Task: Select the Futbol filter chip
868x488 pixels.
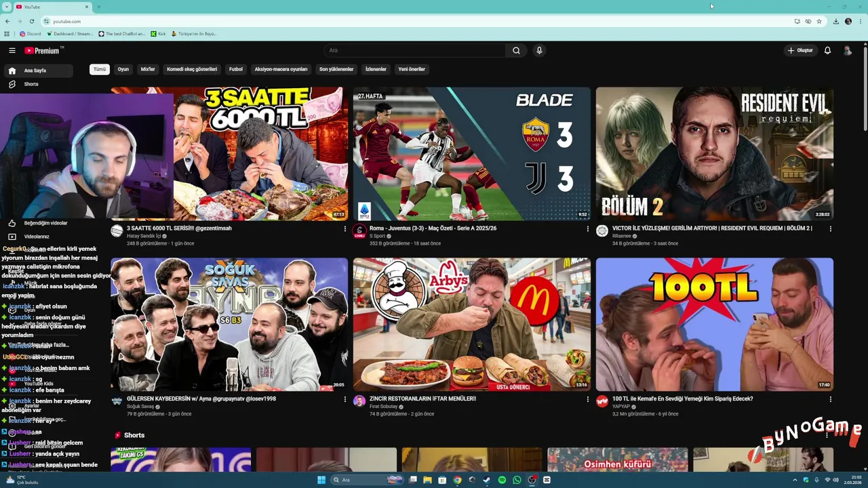Action: pos(236,69)
